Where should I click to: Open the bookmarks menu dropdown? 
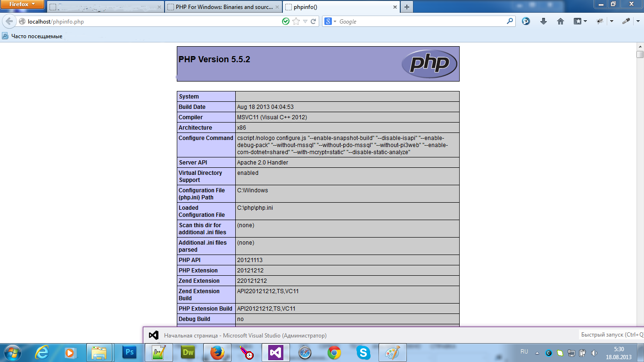point(580,21)
